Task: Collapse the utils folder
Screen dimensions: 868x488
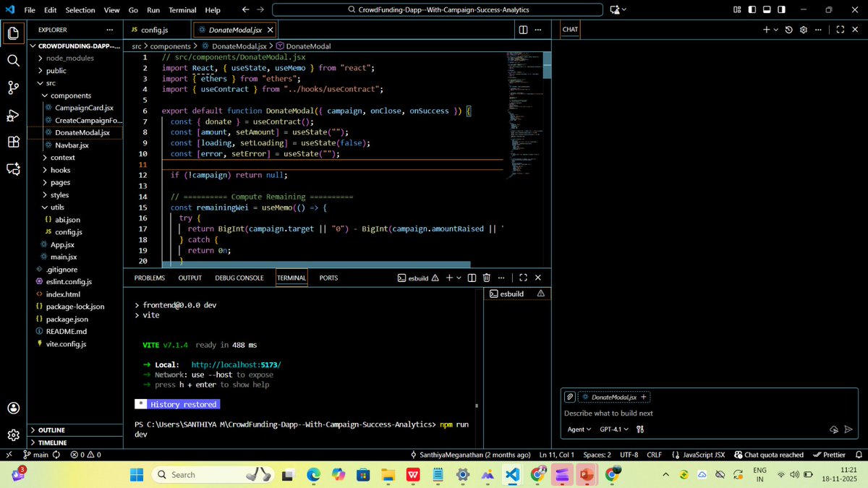Action: pos(57,207)
